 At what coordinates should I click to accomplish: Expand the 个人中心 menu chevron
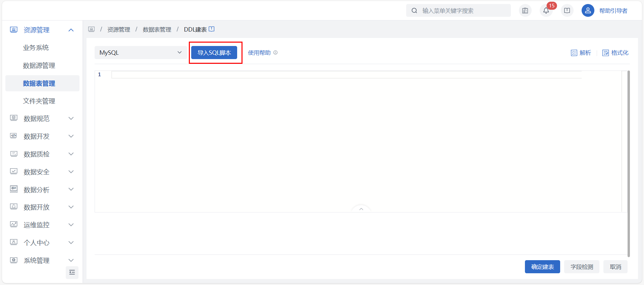click(71, 242)
